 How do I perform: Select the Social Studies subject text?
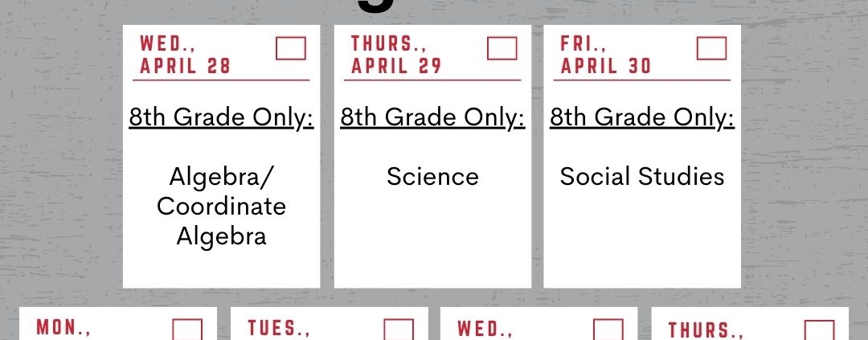[642, 177]
